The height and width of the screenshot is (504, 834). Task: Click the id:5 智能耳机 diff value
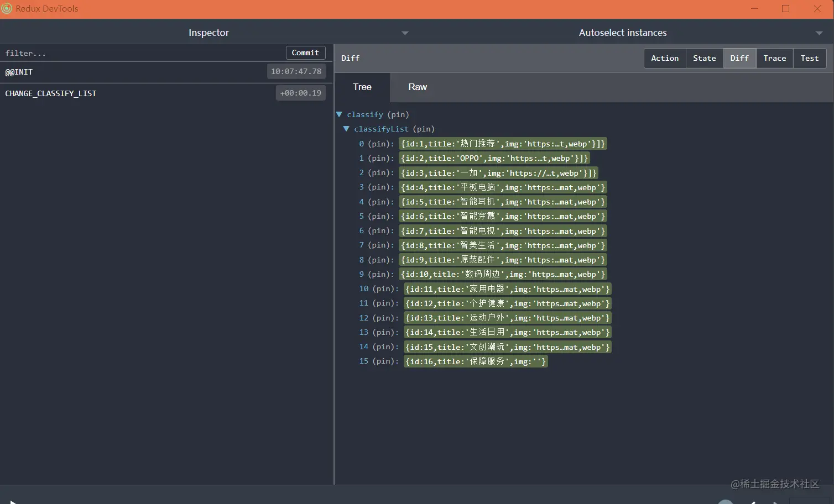point(503,202)
